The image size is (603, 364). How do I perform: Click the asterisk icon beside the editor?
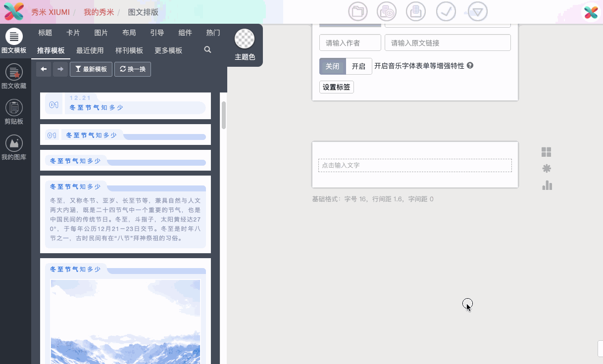coord(547,169)
